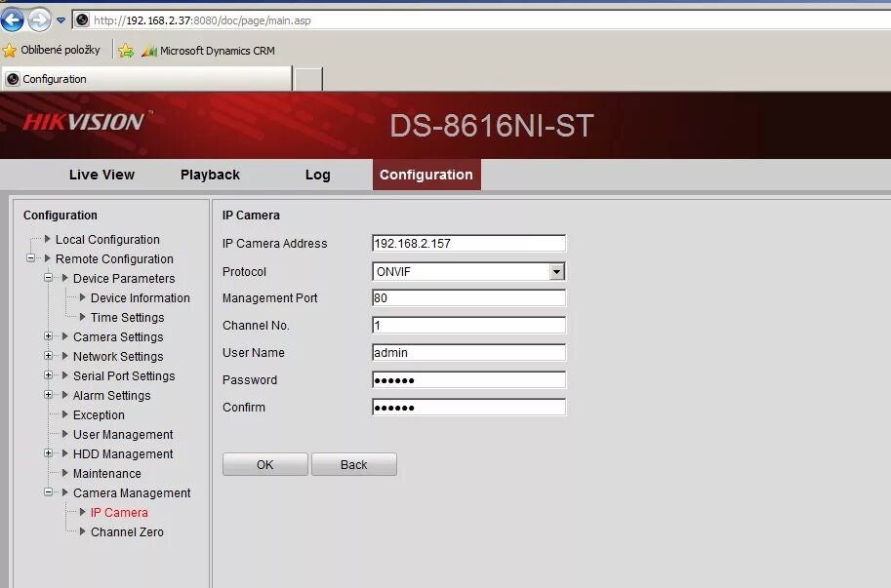Open the Log tab
The image size is (891, 588).
(317, 175)
